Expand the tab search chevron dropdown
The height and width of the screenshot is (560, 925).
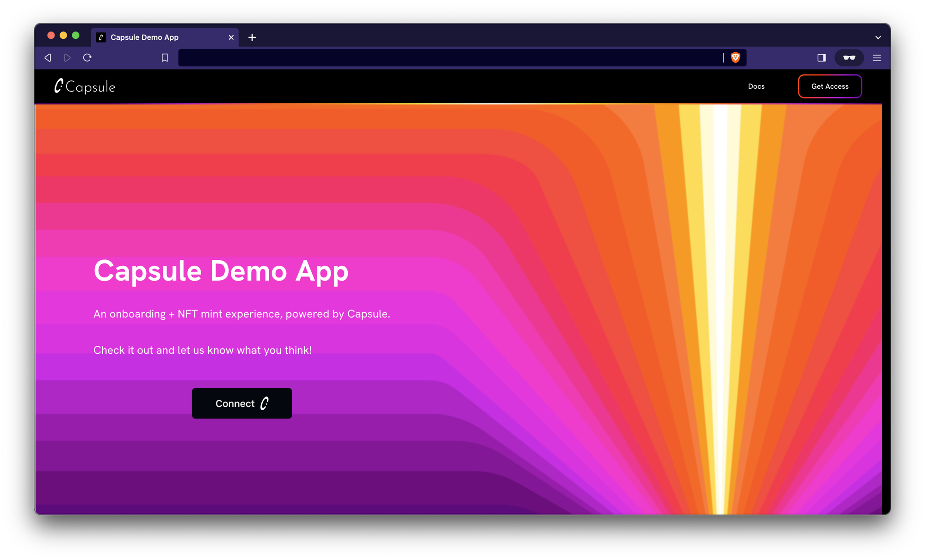(x=878, y=37)
